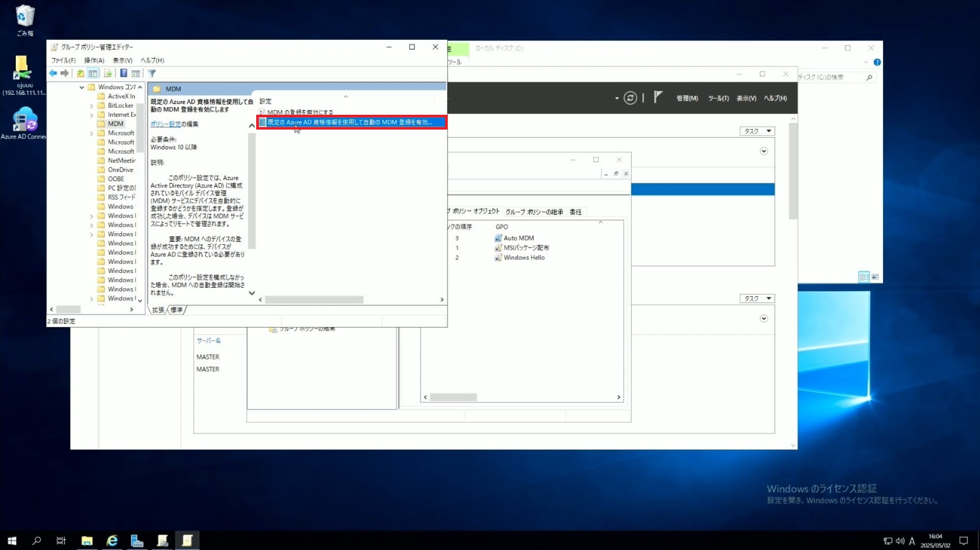
Task: Click the ポリシー設定 edit link
Action: tap(165, 124)
